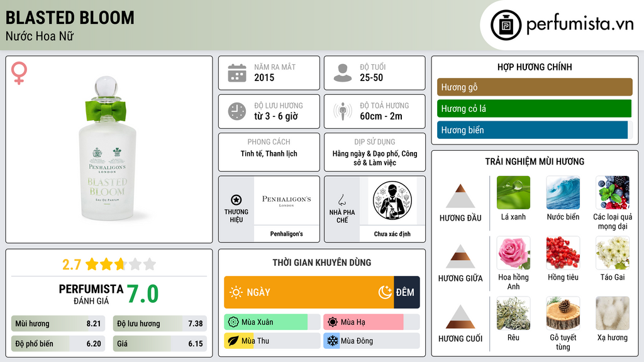Click the Độ lưu hương 7.38 score bar

pos(160,324)
